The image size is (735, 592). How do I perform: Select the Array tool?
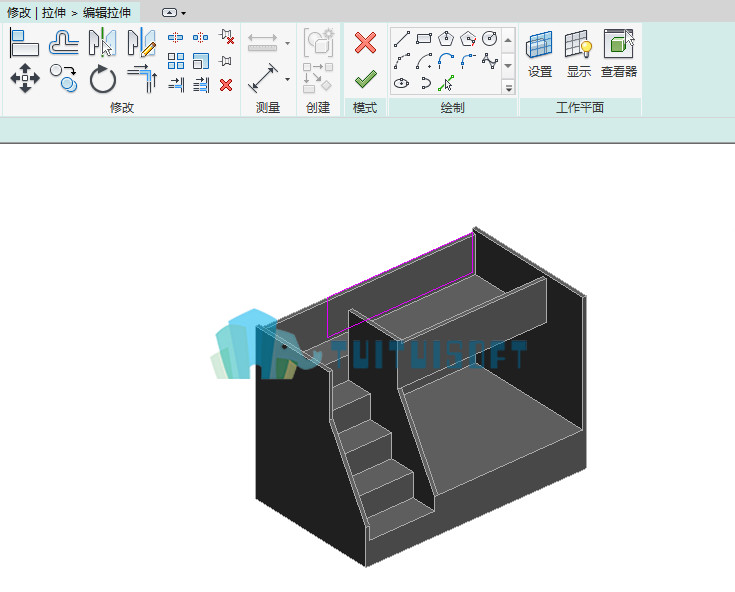[176, 61]
